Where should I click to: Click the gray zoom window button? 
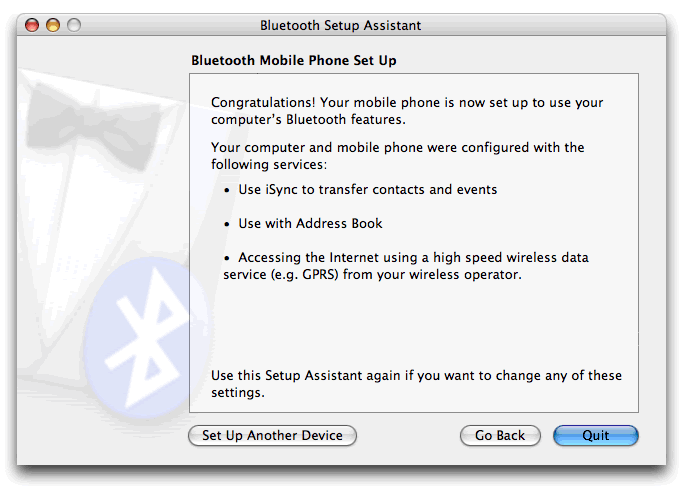[73, 25]
